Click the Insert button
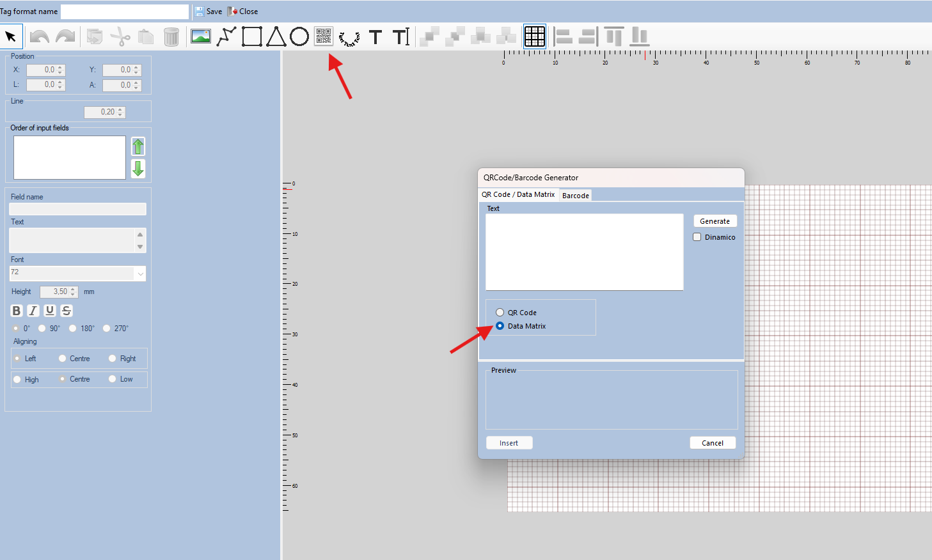 [509, 443]
